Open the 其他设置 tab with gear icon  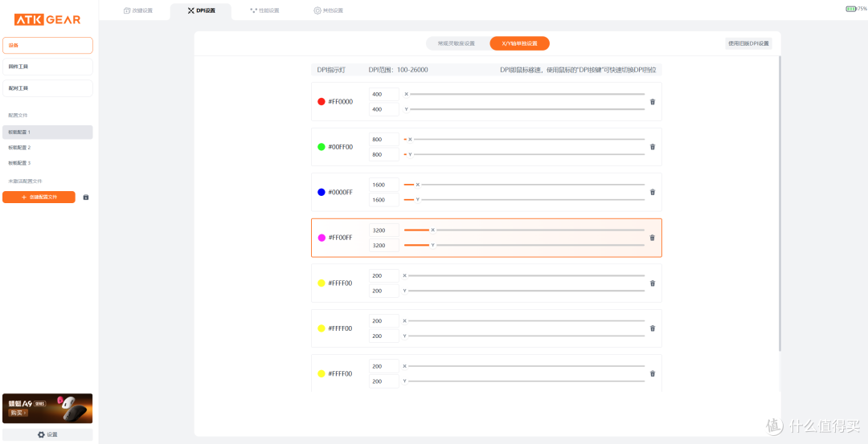328,10
